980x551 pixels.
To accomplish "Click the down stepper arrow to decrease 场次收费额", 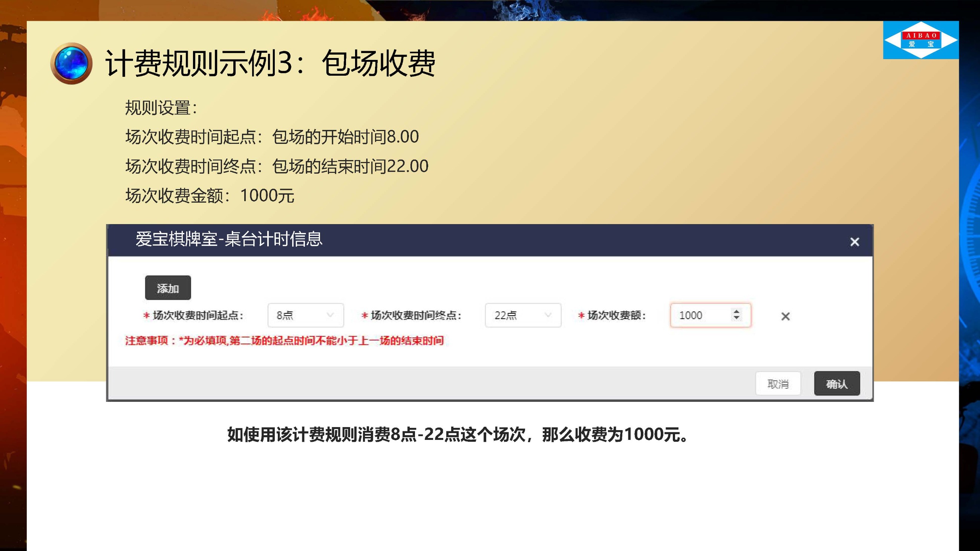I will [736, 319].
